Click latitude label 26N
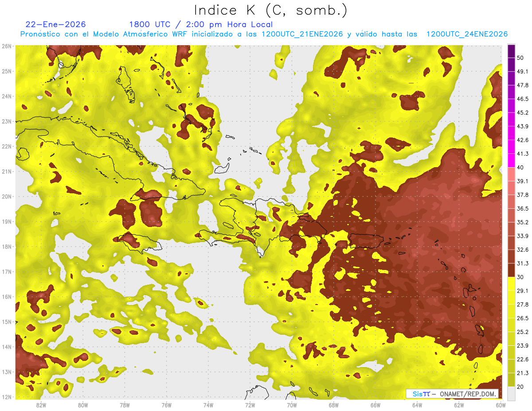 click(x=7, y=46)
